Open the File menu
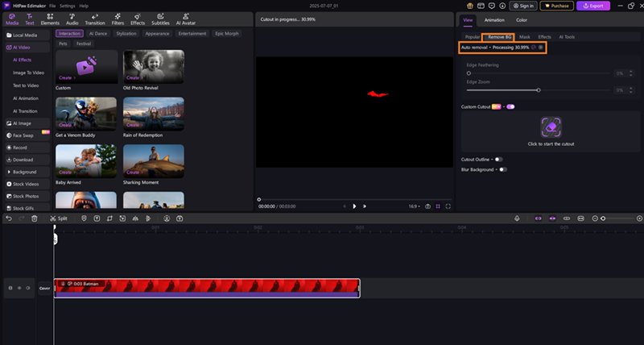Screen dimensions: 644x345 click(52, 6)
